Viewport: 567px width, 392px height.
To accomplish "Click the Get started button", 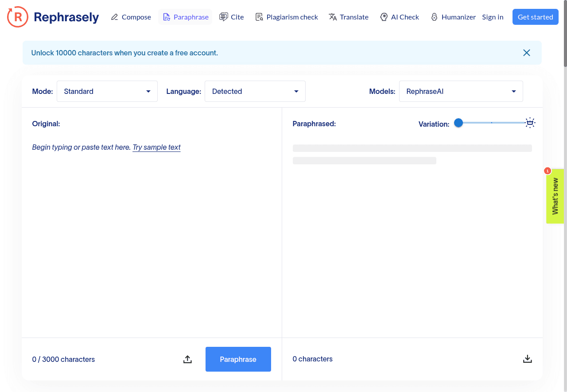I will tap(535, 17).
